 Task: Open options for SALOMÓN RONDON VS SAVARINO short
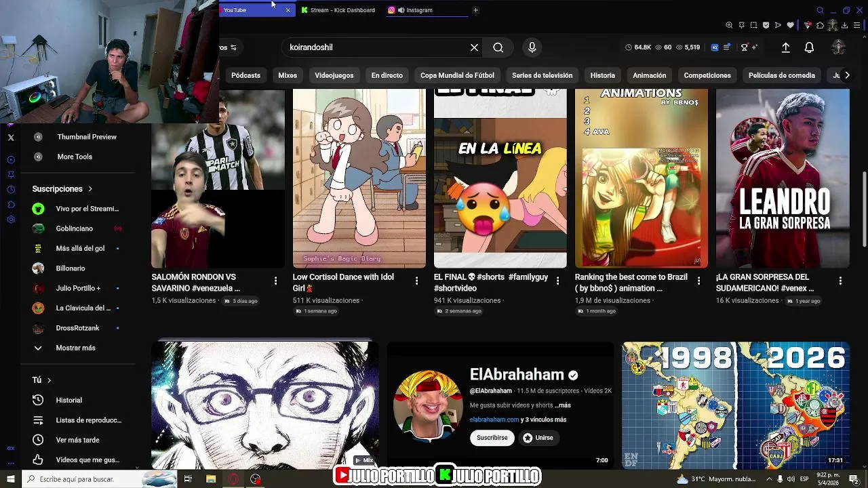point(275,281)
